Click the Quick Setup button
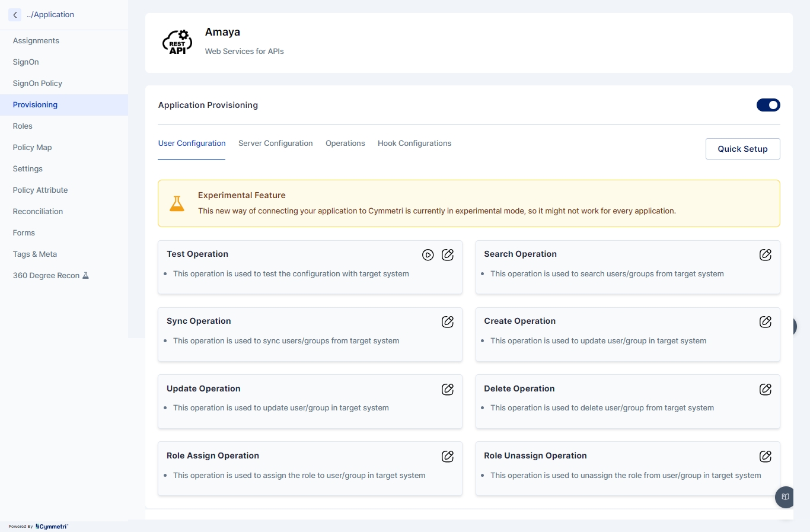 pyautogui.click(x=742, y=149)
